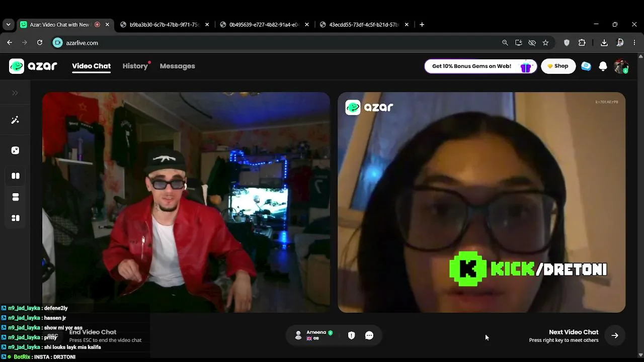Viewport: 644px width, 362px height.
Task: Open the browser three-dot menu
Action: (x=634, y=43)
